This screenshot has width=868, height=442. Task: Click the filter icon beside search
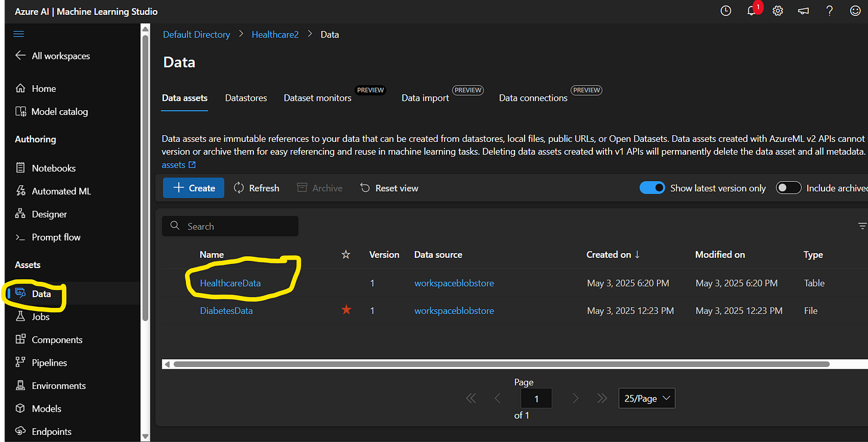[862, 226]
